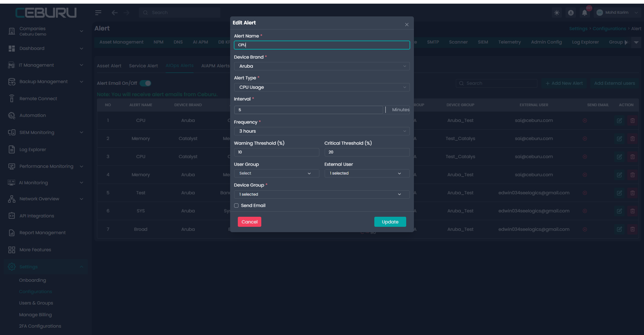
Task: Open the External User dropdown
Action: tap(367, 173)
